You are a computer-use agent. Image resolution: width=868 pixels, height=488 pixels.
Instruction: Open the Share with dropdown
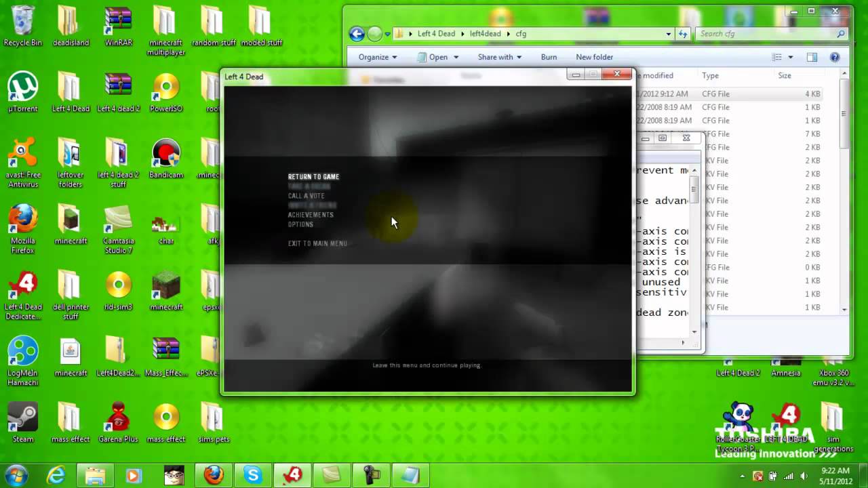click(499, 57)
